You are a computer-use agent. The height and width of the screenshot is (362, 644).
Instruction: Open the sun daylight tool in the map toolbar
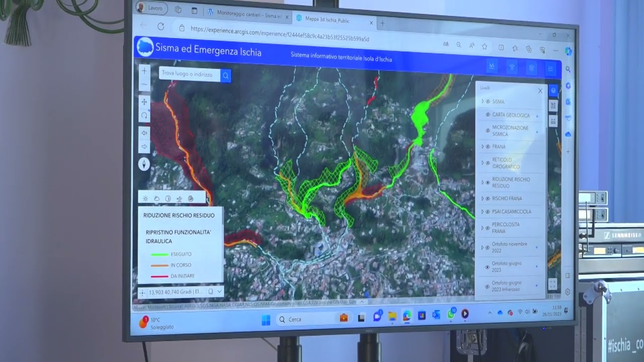coord(145,199)
